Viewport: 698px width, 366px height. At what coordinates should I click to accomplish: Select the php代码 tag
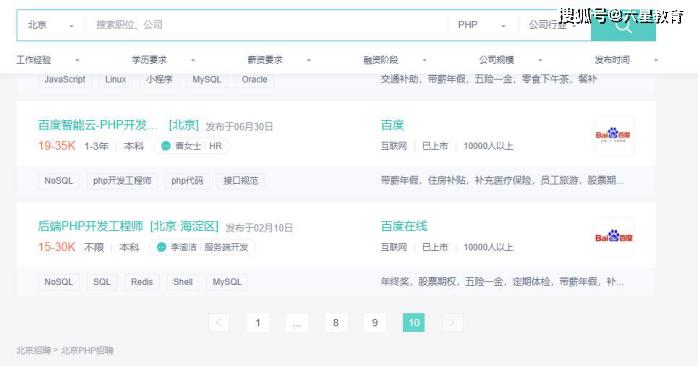pyautogui.click(x=187, y=181)
